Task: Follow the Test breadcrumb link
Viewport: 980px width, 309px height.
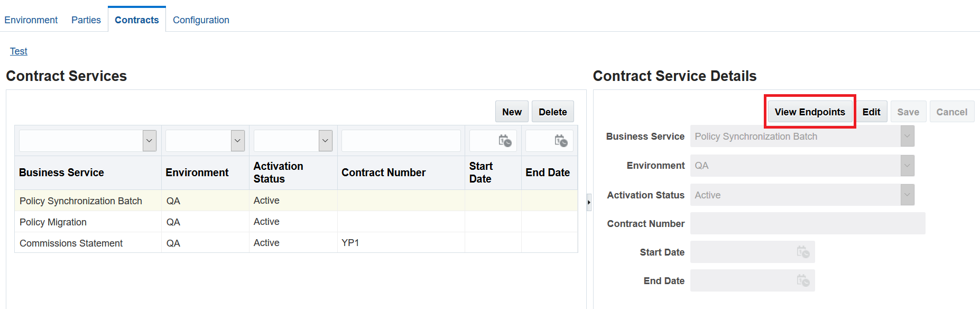Action: pos(18,51)
